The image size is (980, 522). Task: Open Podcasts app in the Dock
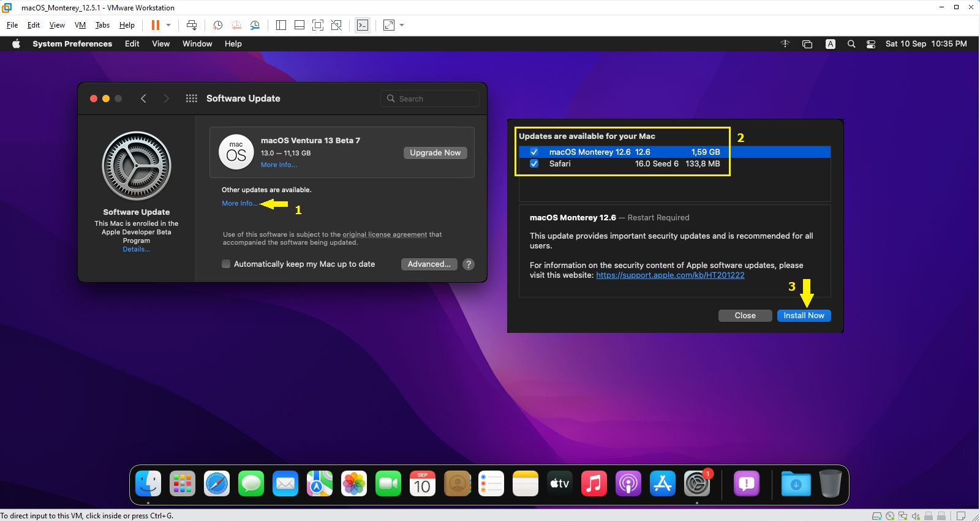click(x=628, y=484)
